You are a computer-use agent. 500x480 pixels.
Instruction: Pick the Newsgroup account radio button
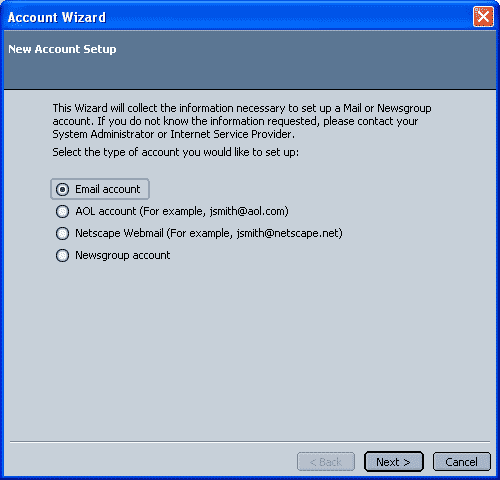[x=62, y=255]
